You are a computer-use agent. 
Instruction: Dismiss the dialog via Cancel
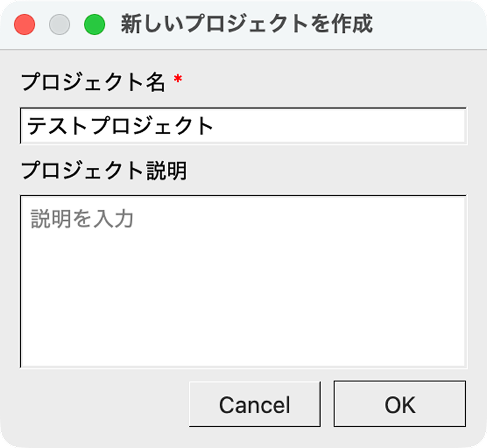[255, 404]
